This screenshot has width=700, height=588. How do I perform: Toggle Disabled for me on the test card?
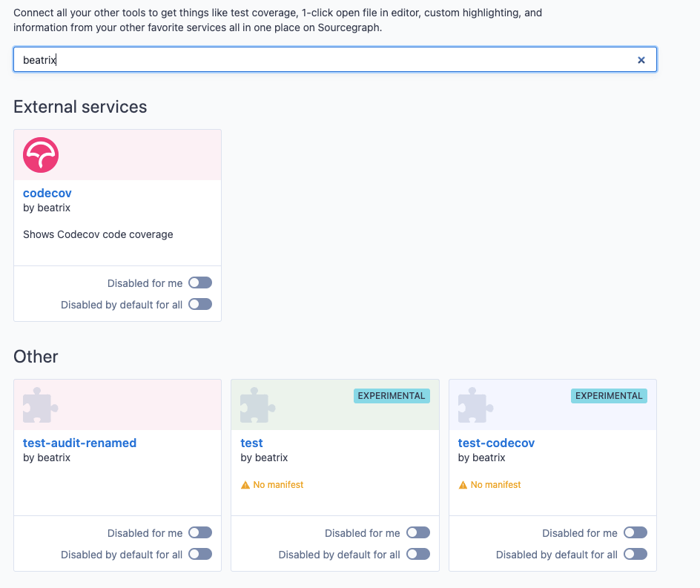click(x=418, y=532)
